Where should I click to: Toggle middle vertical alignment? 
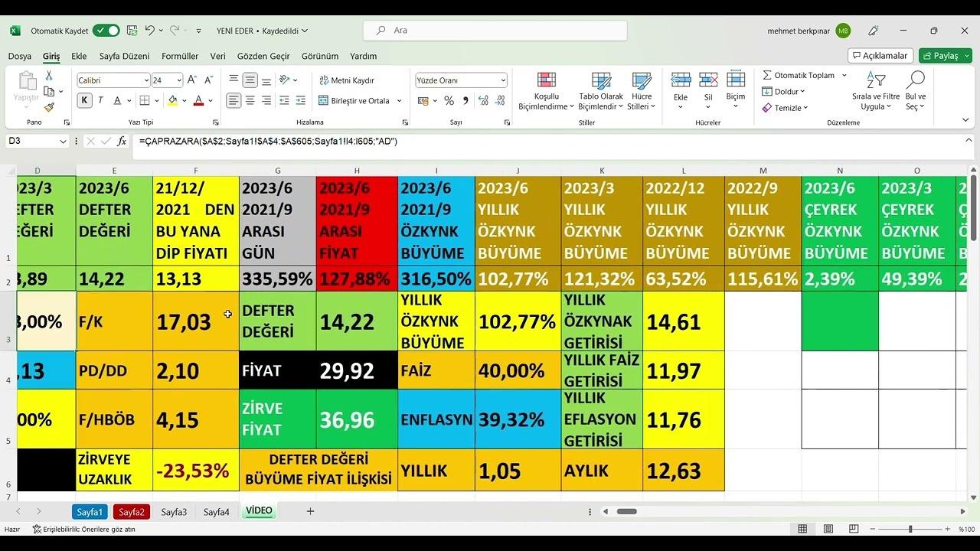pyautogui.click(x=250, y=80)
